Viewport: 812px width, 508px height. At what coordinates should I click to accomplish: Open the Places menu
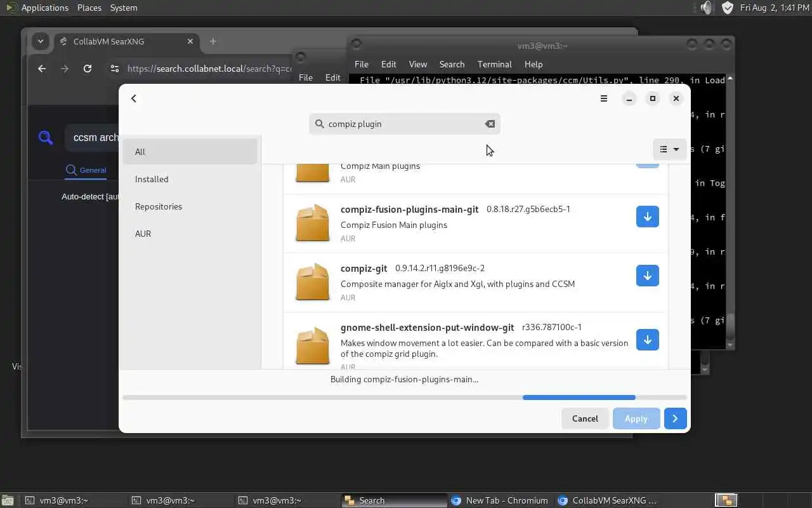pos(89,8)
